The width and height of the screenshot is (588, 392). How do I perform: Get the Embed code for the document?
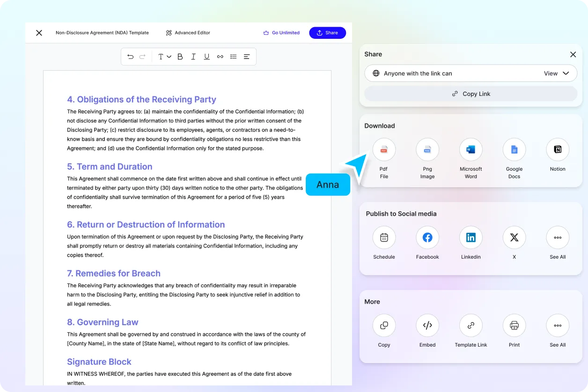tap(427, 325)
